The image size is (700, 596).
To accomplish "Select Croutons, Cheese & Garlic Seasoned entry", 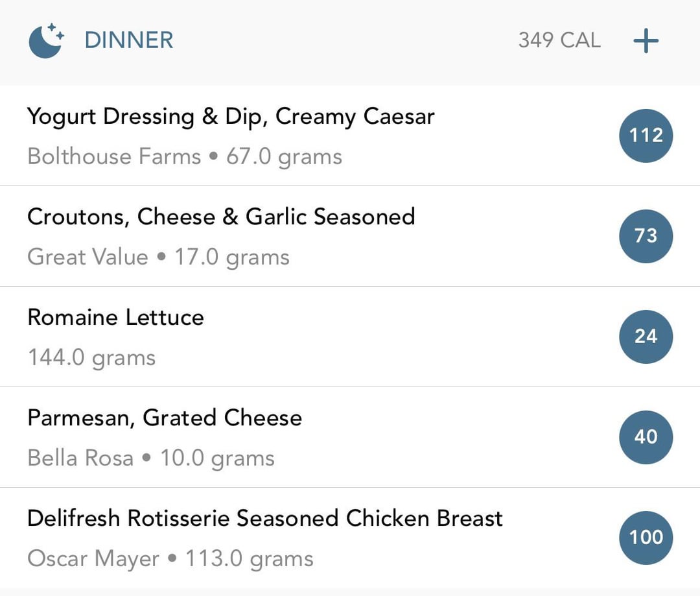I will (x=350, y=236).
